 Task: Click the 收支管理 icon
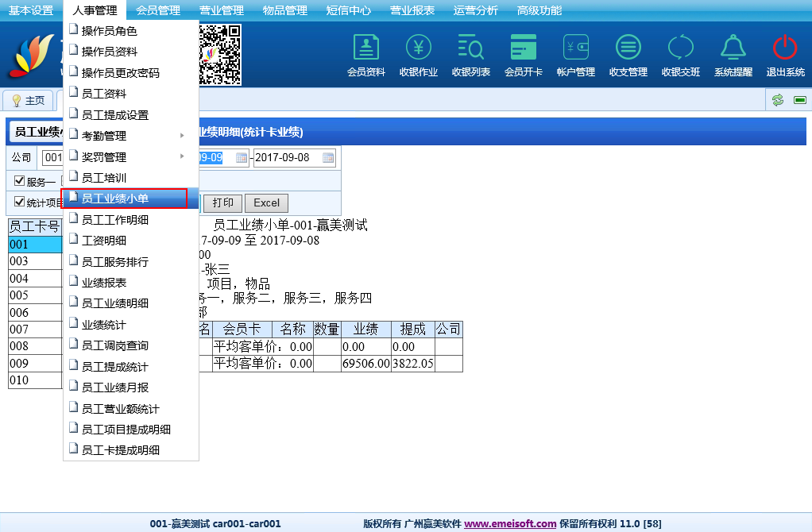[628, 48]
